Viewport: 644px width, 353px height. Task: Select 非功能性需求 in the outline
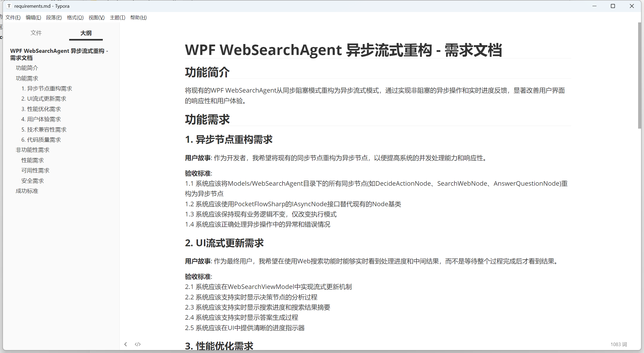point(33,150)
